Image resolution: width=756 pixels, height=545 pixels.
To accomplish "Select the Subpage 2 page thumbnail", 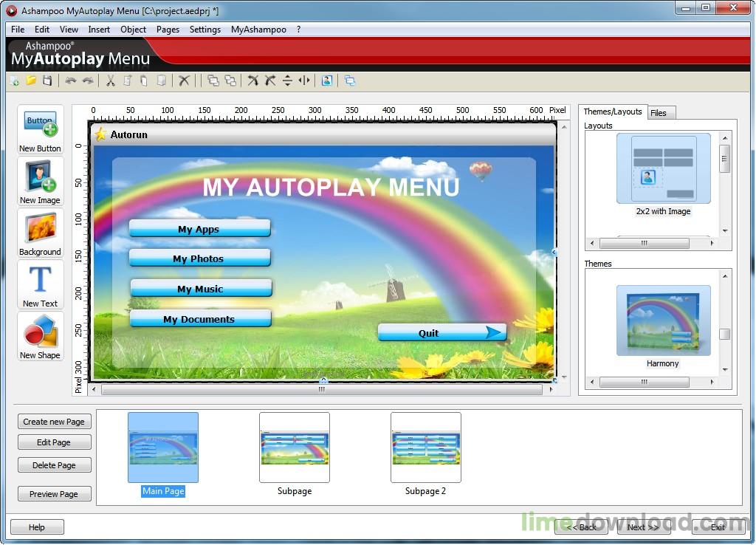I will (426, 447).
